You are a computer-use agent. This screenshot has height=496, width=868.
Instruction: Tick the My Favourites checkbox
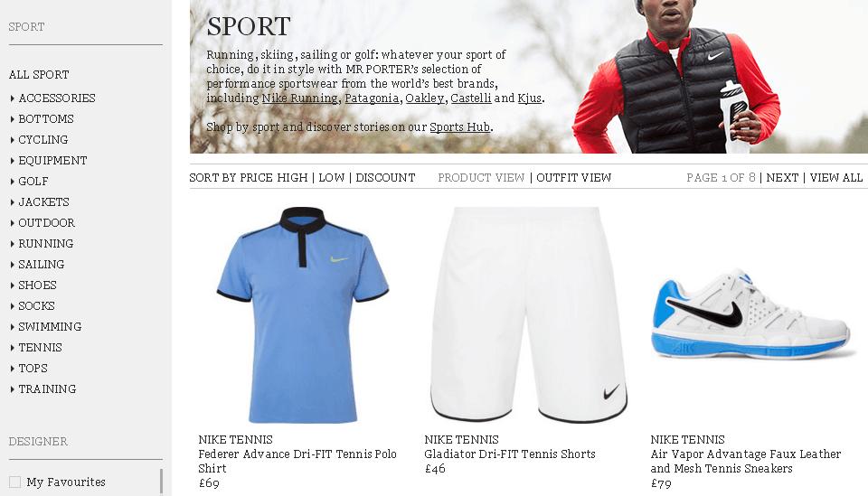coord(15,482)
